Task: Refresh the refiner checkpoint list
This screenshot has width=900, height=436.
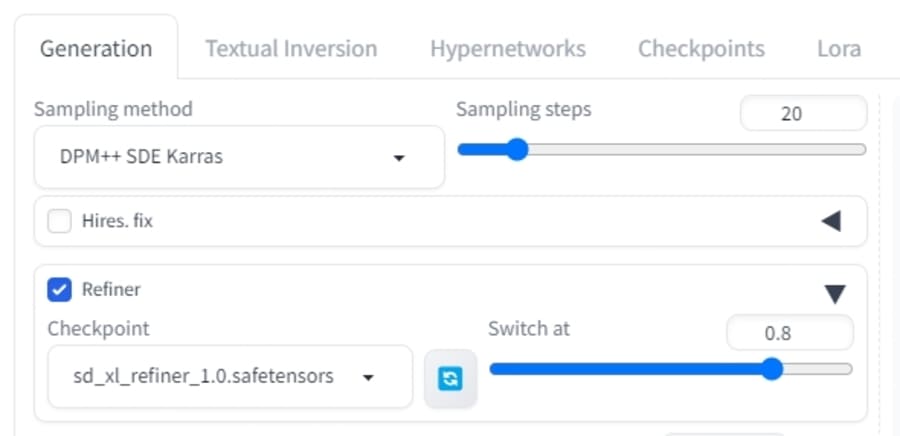Action: [x=451, y=379]
